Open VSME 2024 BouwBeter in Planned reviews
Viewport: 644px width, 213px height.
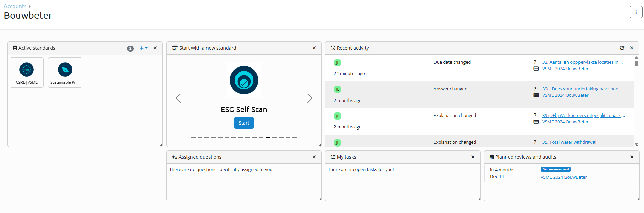564,177
